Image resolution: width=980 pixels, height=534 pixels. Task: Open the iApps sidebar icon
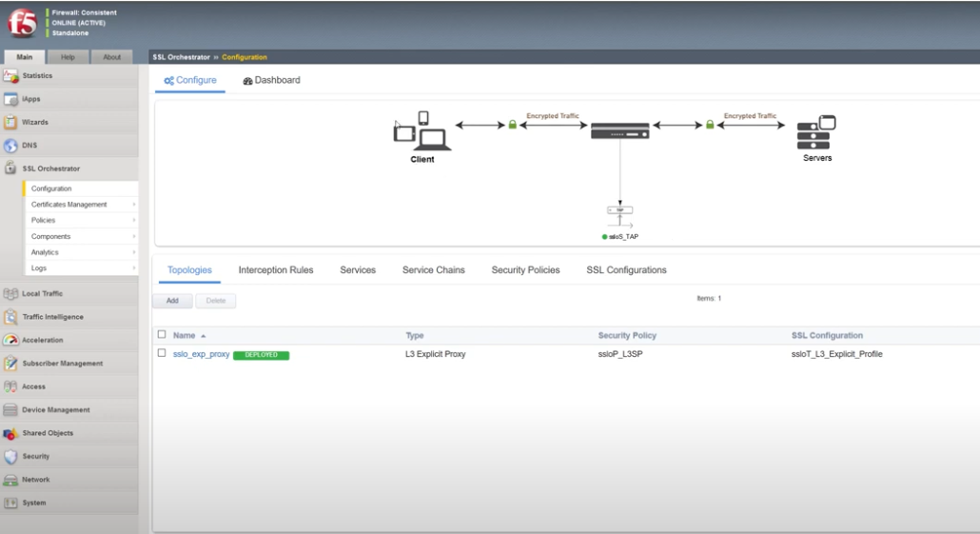(10, 99)
